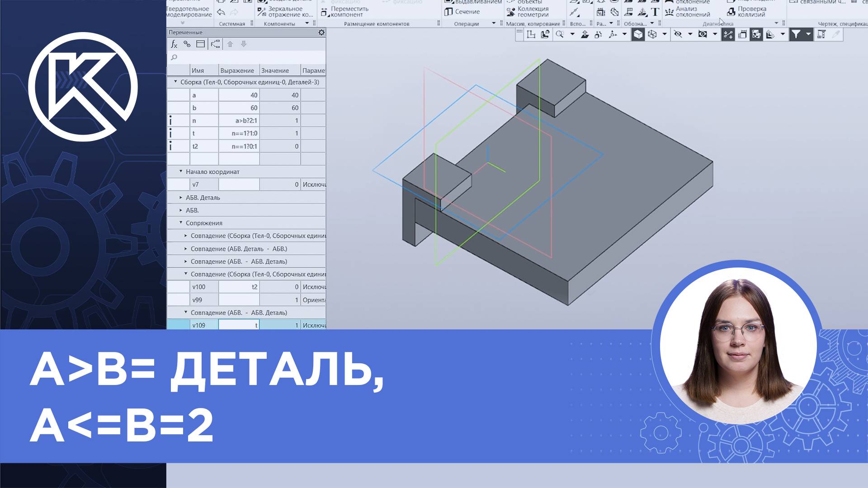Open the Variables panel settings gear
The width and height of the screenshot is (868, 488).
click(321, 33)
